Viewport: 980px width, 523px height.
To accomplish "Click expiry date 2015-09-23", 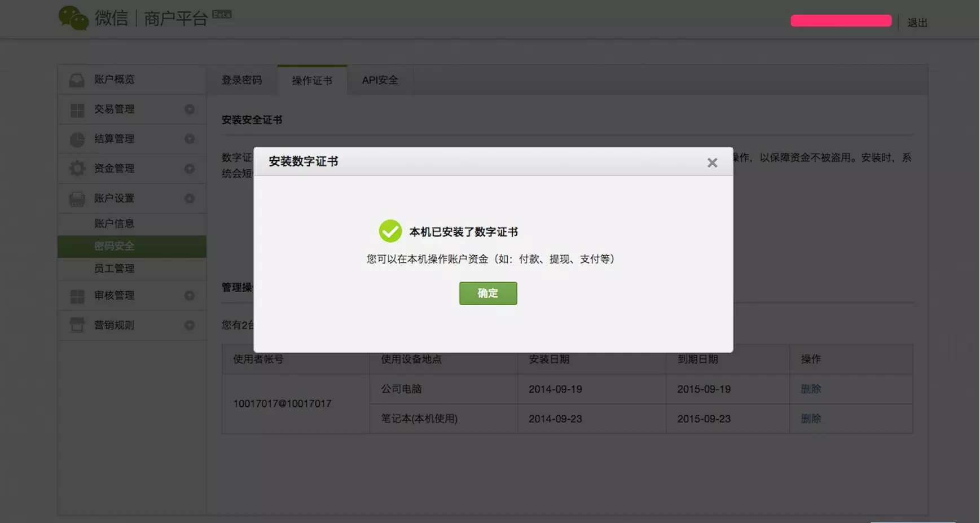I will point(704,419).
